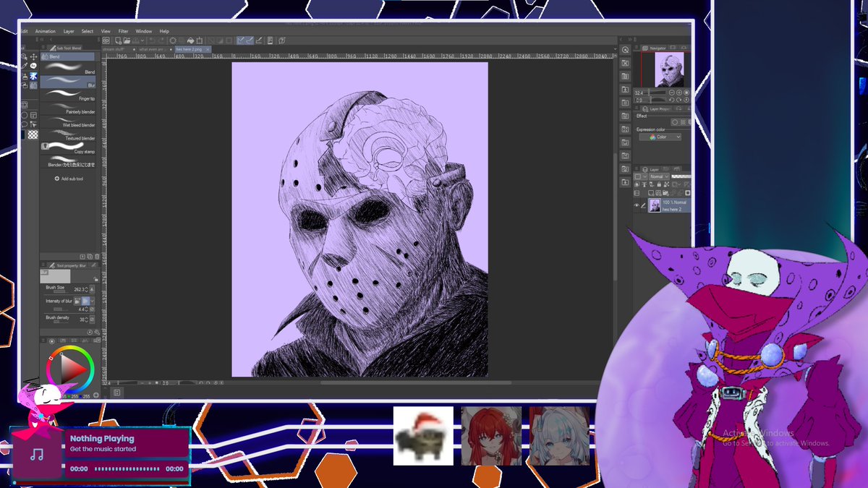Click the Undo arrow in command bar
The image size is (868, 488).
point(151,40)
